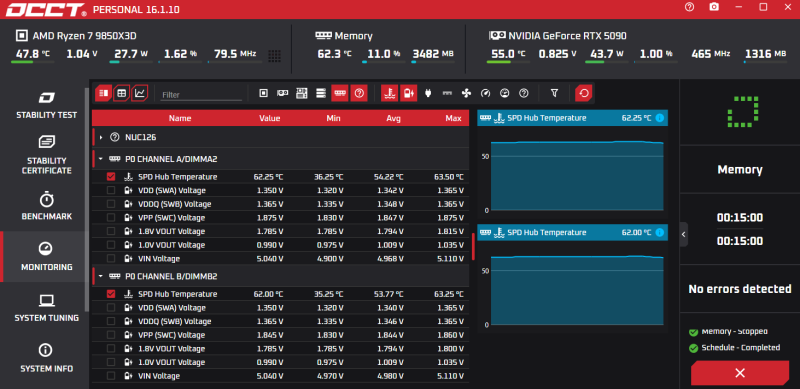The image size is (800, 389).
Task: Click the funnel filter icon
Action: [554, 93]
